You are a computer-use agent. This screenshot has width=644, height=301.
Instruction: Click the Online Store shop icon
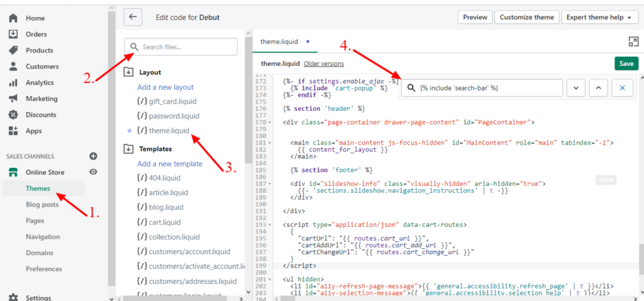click(13, 172)
